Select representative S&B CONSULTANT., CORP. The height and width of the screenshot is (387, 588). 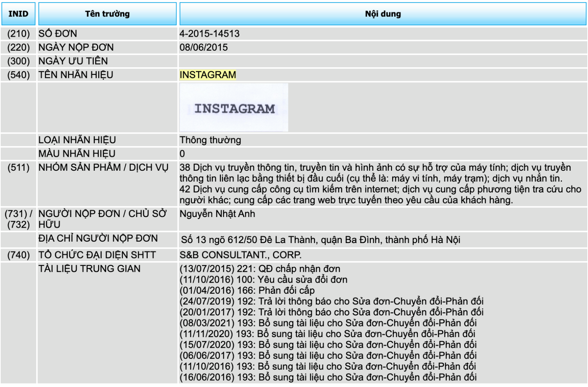tap(240, 255)
